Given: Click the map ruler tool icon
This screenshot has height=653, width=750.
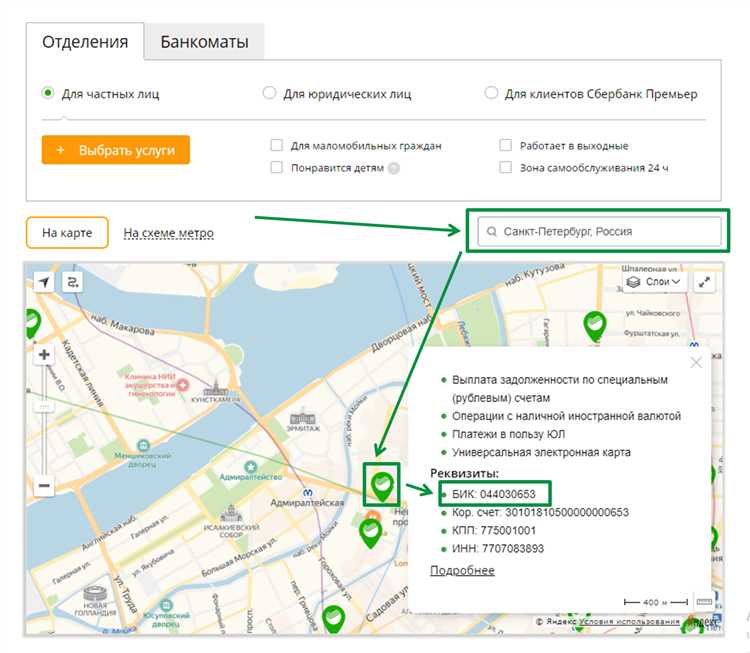Looking at the screenshot, I should pos(703,602).
